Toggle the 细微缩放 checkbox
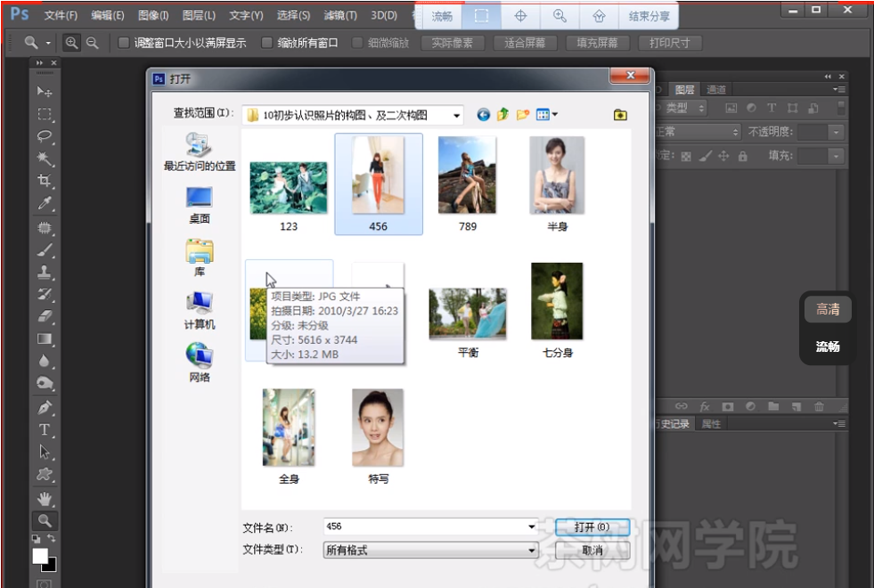Viewport: 874px width, 588px height. coord(359,42)
